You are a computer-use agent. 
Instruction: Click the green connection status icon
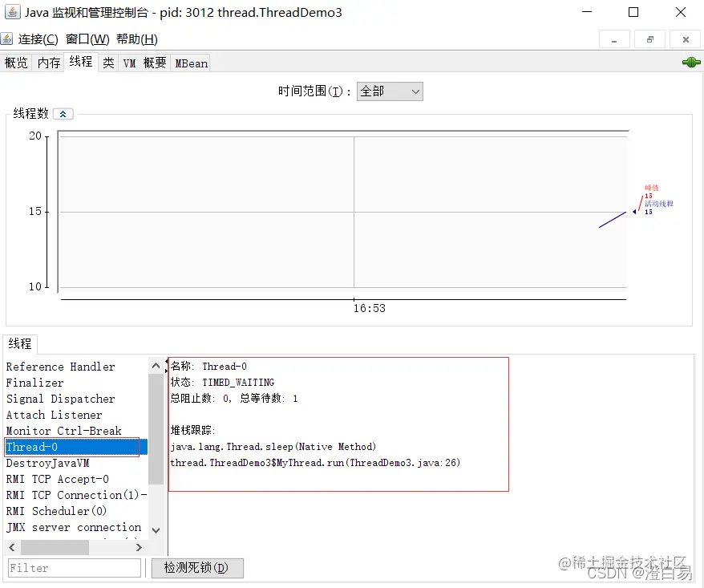point(691,63)
